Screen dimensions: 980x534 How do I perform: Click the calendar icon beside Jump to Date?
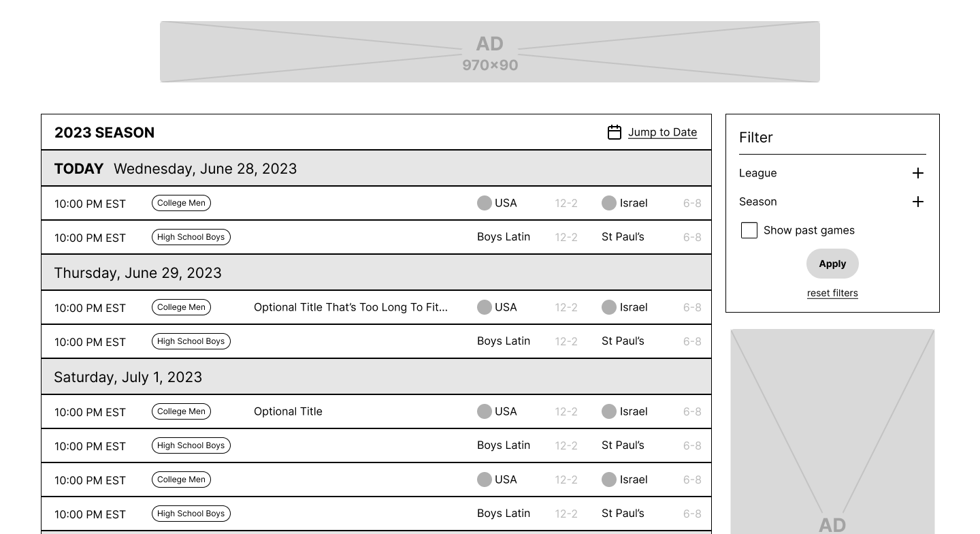615,132
